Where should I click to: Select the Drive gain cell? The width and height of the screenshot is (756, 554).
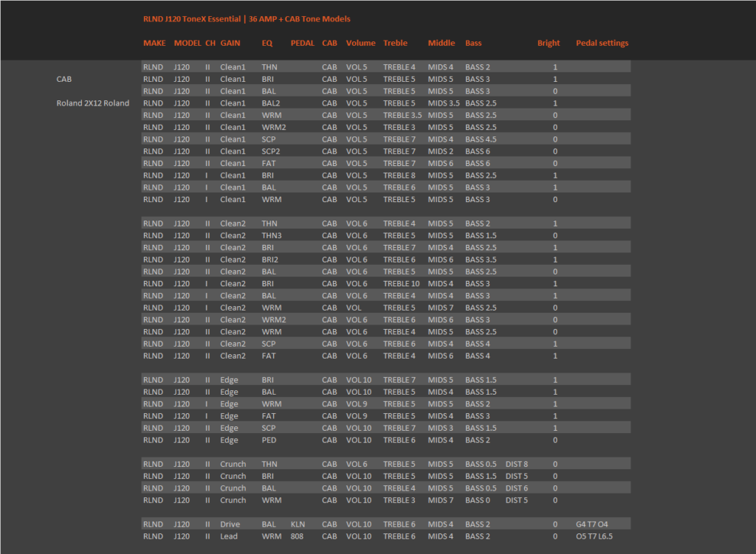coord(230,524)
